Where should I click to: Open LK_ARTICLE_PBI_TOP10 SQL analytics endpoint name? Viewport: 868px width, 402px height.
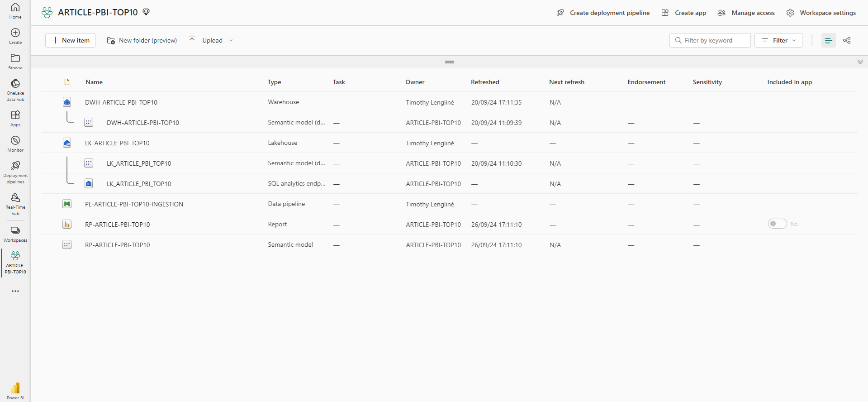(x=139, y=184)
